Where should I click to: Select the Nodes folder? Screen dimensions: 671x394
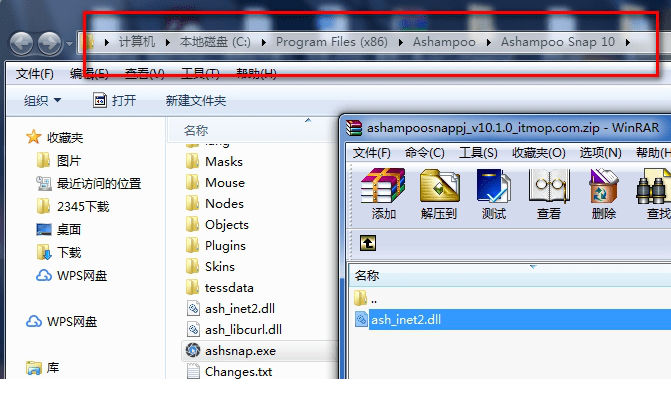click(215, 203)
